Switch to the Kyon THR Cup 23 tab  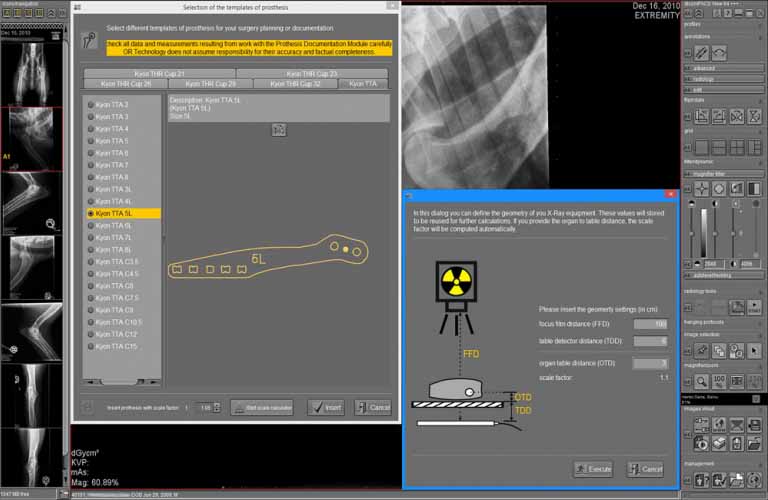[312, 73]
